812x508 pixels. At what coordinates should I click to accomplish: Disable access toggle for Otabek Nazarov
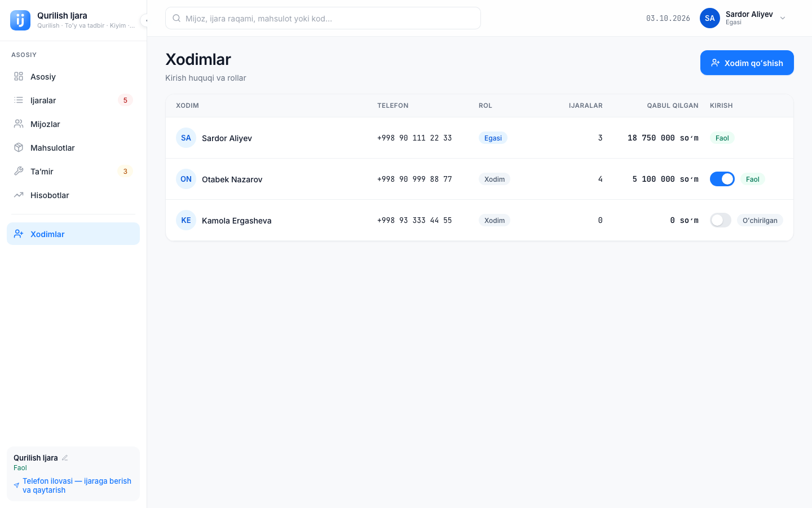click(722, 179)
